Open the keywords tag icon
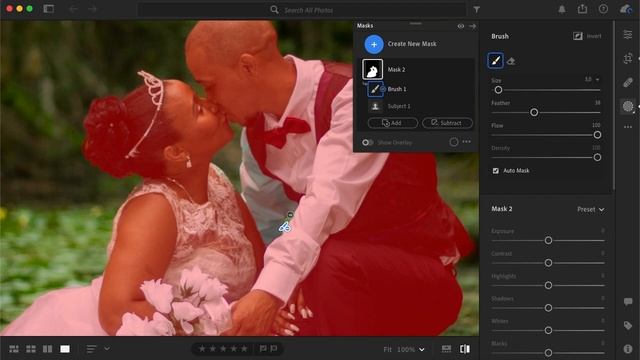Screen dimensions: 640x360 pos(628,325)
